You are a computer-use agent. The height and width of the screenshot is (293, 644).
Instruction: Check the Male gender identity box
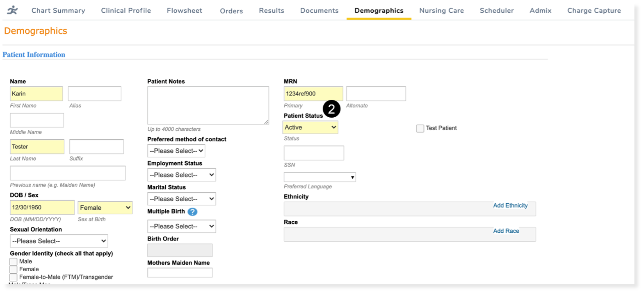(14, 261)
